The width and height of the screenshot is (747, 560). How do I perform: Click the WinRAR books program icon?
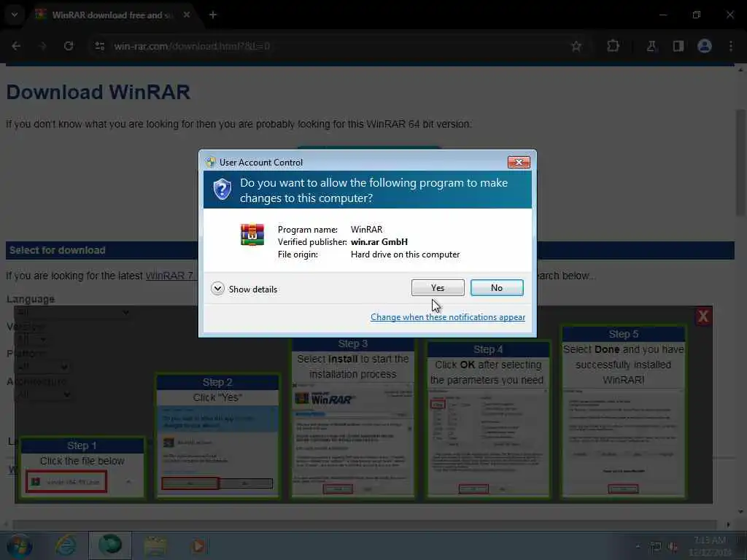tap(252, 235)
